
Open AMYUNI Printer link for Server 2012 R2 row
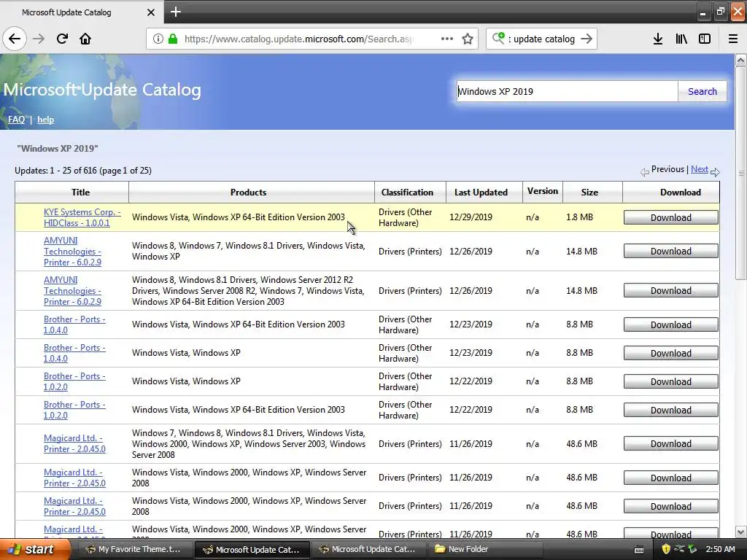[x=72, y=291]
